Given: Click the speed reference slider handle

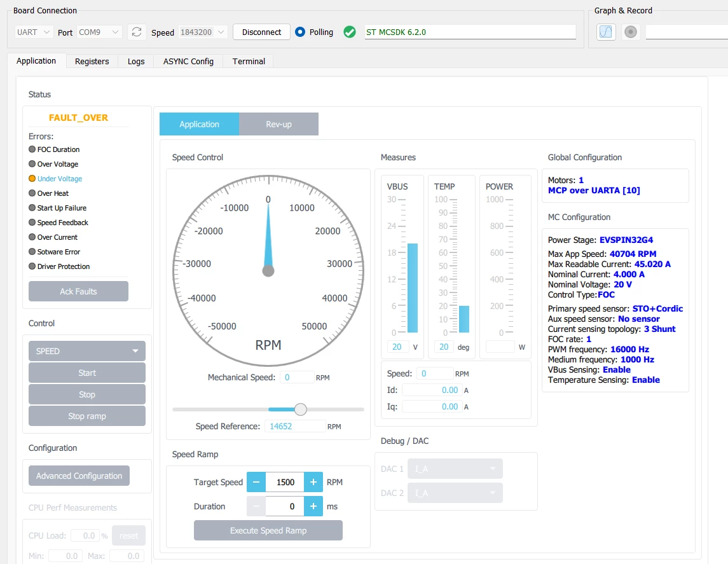Looking at the screenshot, I should click(x=300, y=409).
